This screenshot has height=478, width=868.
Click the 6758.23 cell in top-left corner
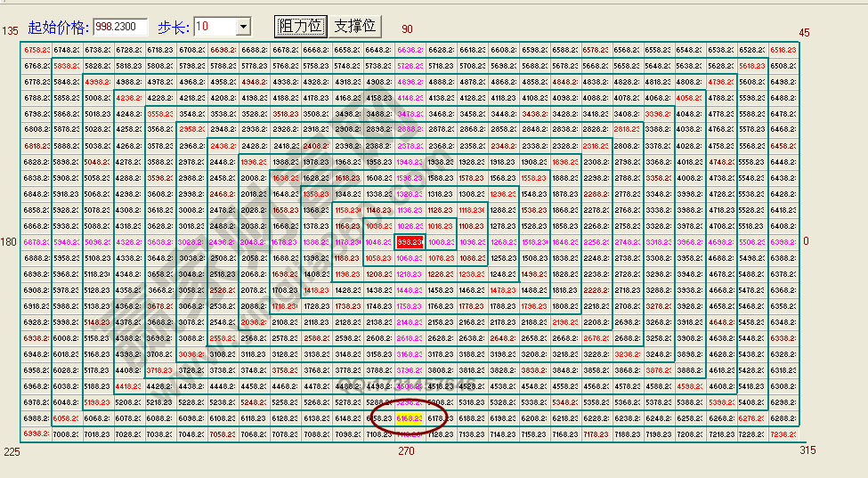click(37, 50)
